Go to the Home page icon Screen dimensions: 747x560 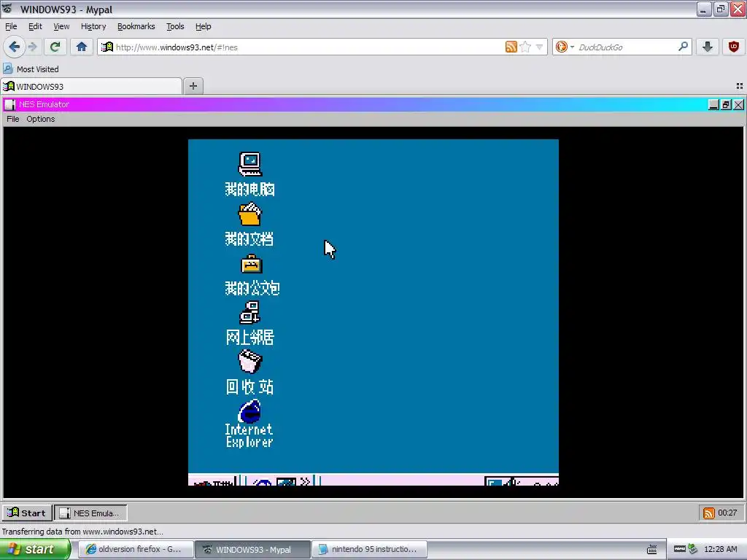(82, 47)
